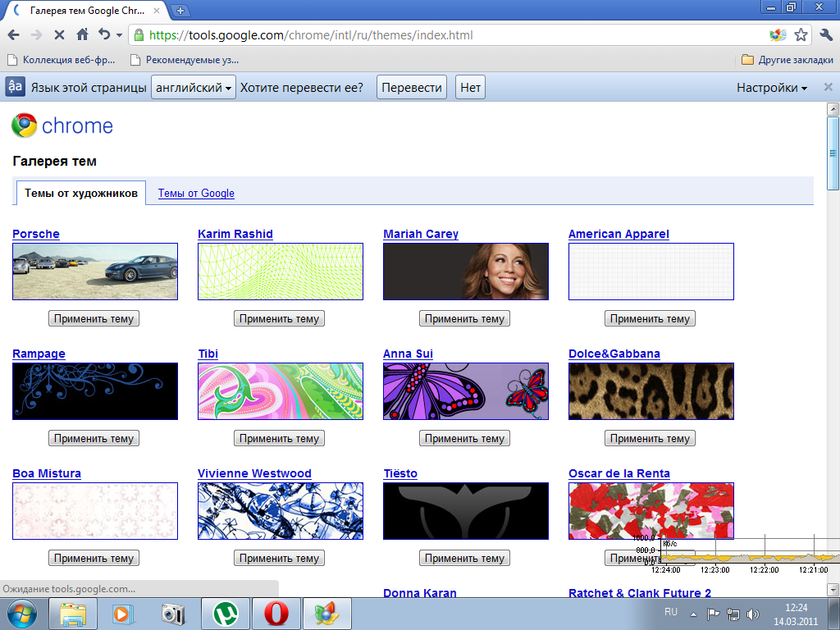This screenshot has width=840, height=630.
Task: Apply the Dolce&Gabbana theme
Action: click(650, 438)
